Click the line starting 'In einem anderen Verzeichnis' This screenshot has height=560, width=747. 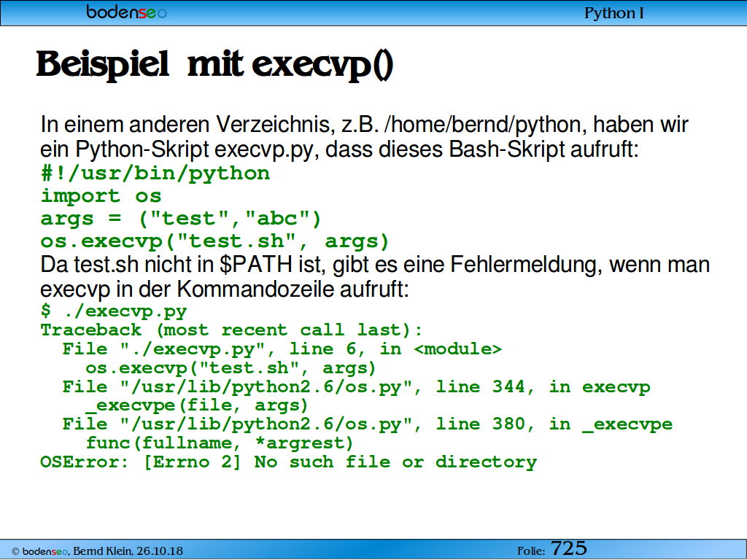365,125
